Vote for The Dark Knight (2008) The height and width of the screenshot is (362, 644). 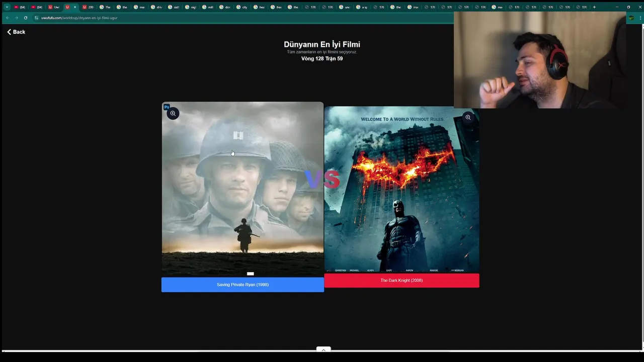(x=401, y=280)
